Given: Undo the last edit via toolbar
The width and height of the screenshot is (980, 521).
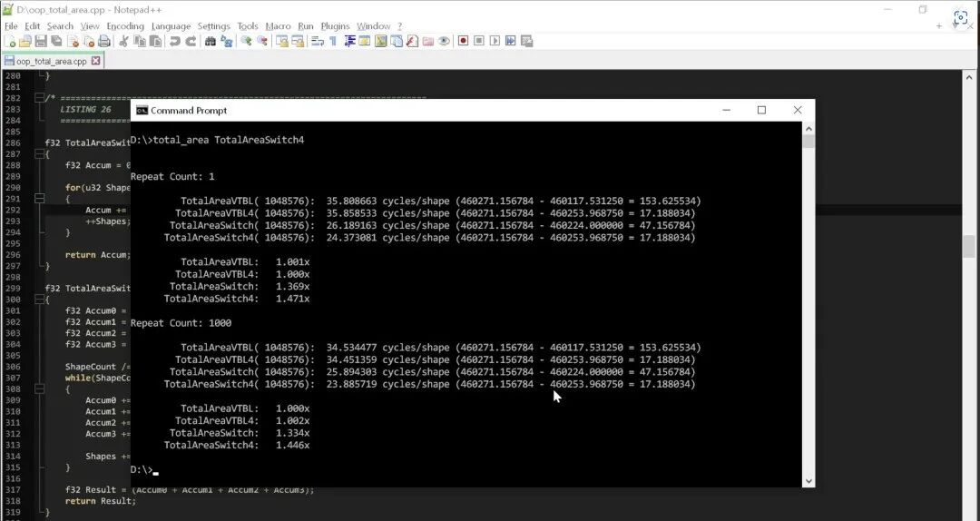Looking at the screenshot, I should click(x=175, y=41).
